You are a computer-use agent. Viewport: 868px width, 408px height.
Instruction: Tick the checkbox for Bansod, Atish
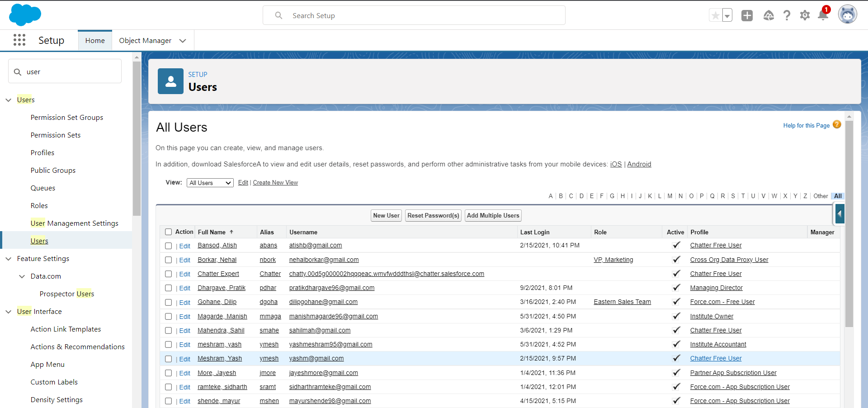(x=168, y=246)
